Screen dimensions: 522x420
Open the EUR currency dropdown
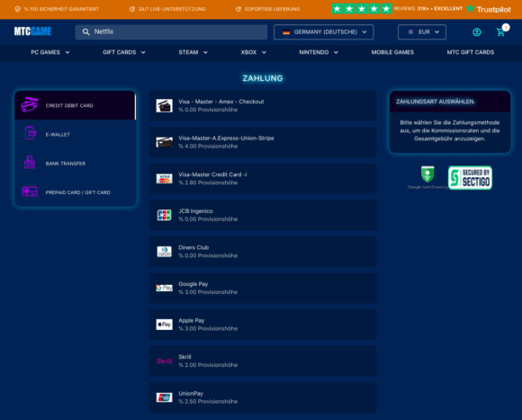click(x=422, y=31)
